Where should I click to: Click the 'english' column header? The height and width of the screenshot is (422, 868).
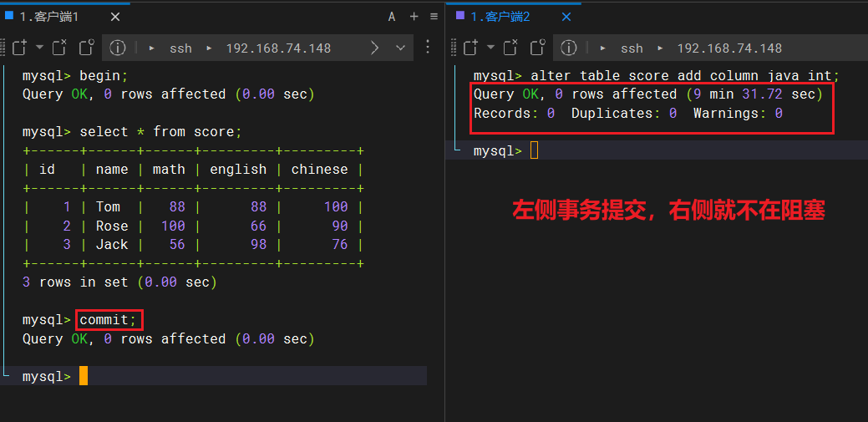(238, 169)
